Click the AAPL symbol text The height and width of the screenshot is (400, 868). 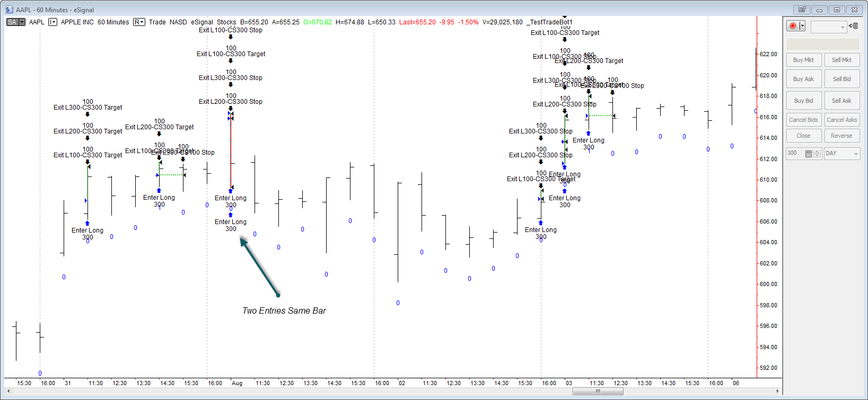click(x=37, y=22)
